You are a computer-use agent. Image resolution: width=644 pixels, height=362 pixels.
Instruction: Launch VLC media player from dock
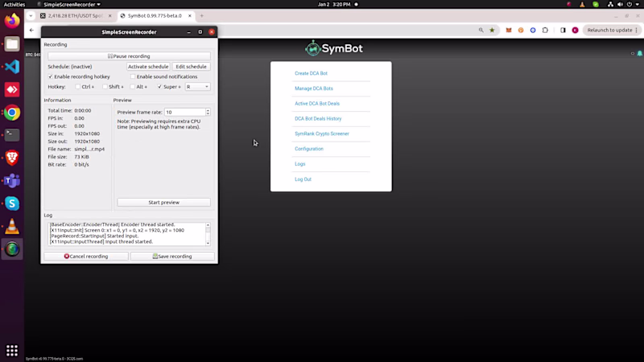pos(12,226)
